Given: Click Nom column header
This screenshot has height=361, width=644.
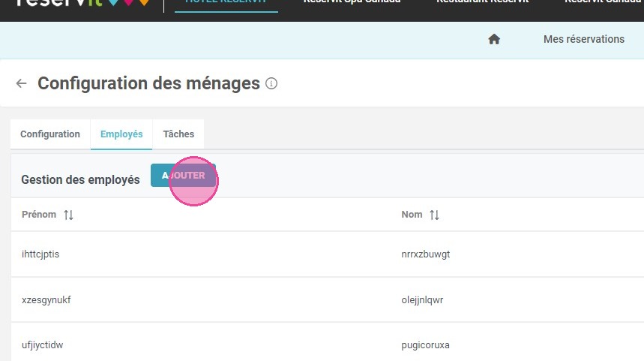Looking at the screenshot, I should point(412,215).
